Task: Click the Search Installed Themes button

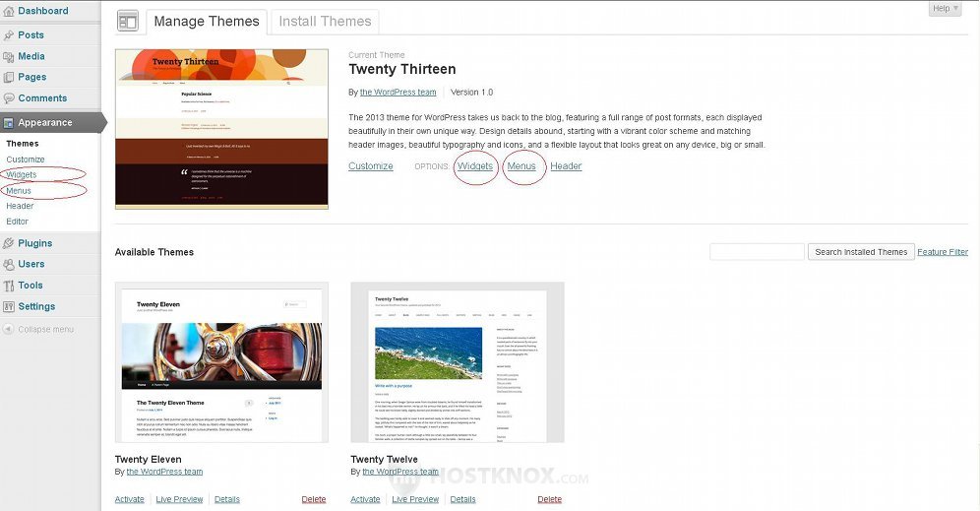Action: coord(861,251)
